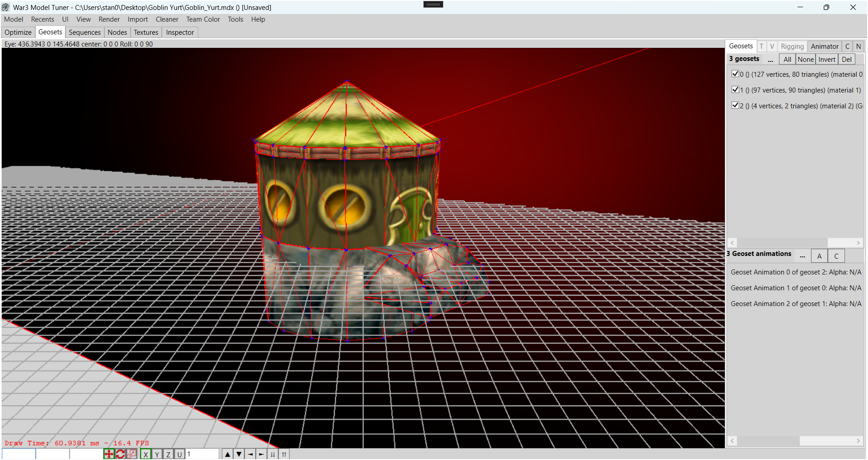Switch to the Sequences tab
Image resolution: width=868 pixels, height=460 pixels.
tap(84, 33)
